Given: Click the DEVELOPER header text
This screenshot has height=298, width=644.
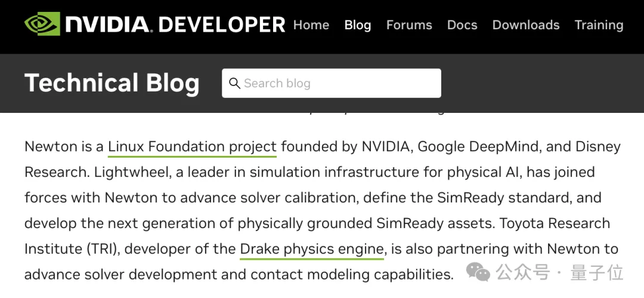Looking at the screenshot, I should click(x=222, y=24).
